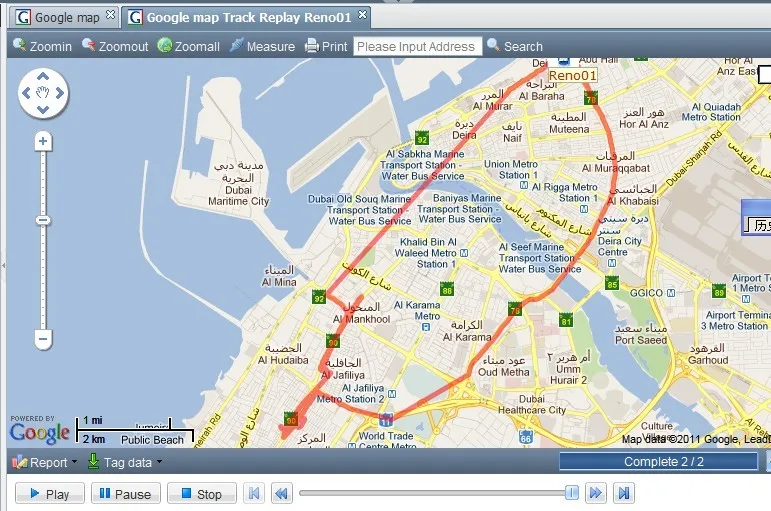Viewport: 771px width, 511px height.
Task: Click the speed marker 92 near Deira
Action: (422, 138)
